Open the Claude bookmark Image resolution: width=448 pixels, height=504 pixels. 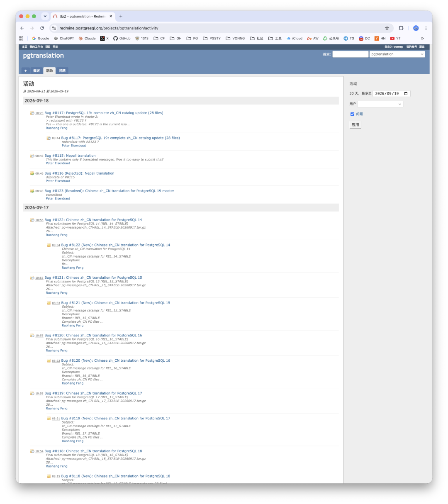(x=87, y=38)
